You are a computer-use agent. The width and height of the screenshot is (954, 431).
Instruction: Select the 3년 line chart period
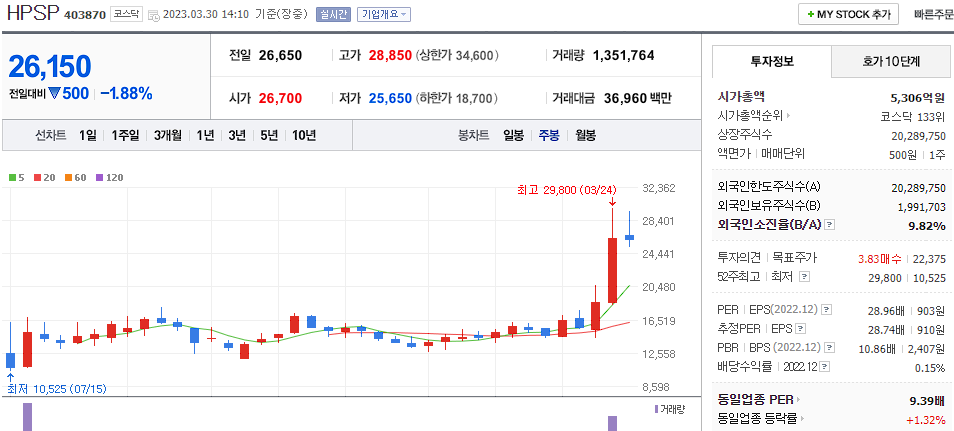coord(237,135)
